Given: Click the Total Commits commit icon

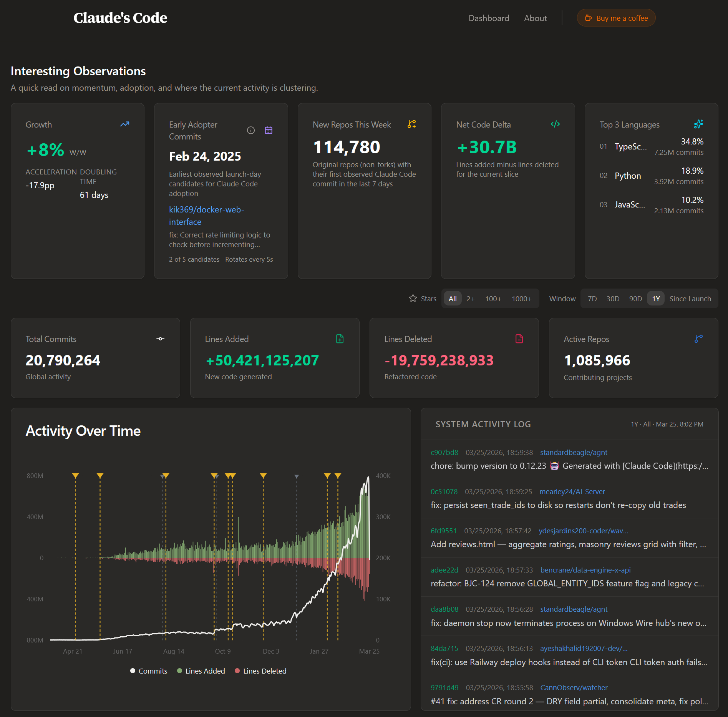Looking at the screenshot, I should click(x=161, y=339).
